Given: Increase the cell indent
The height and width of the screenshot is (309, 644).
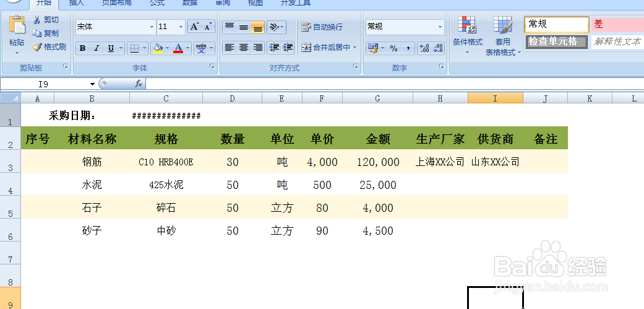Looking at the screenshot, I should pos(288,48).
